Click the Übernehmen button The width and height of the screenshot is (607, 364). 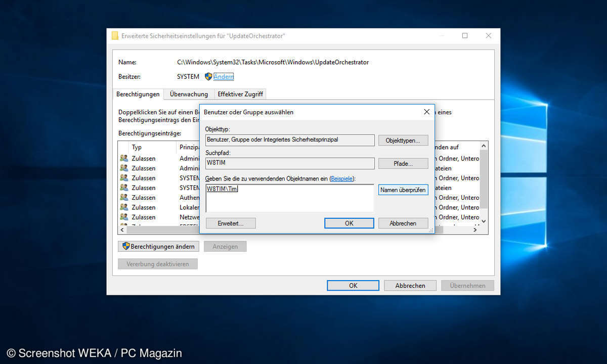[467, 286]
